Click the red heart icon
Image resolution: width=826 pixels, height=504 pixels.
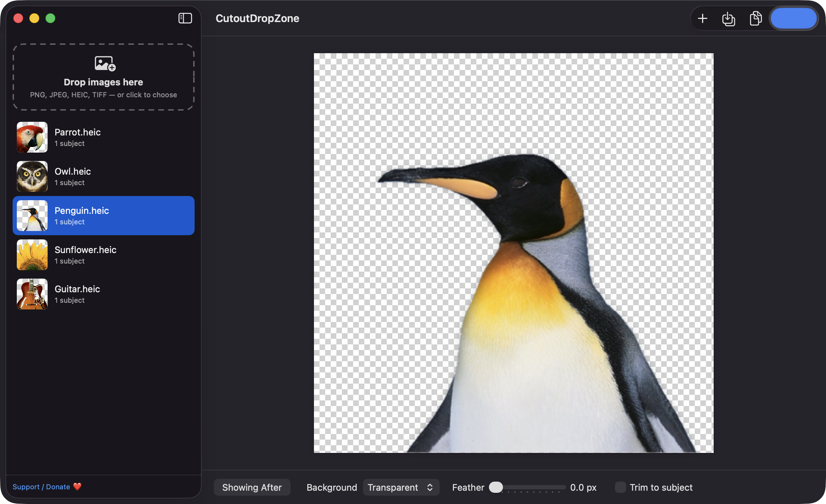(77, 486)
